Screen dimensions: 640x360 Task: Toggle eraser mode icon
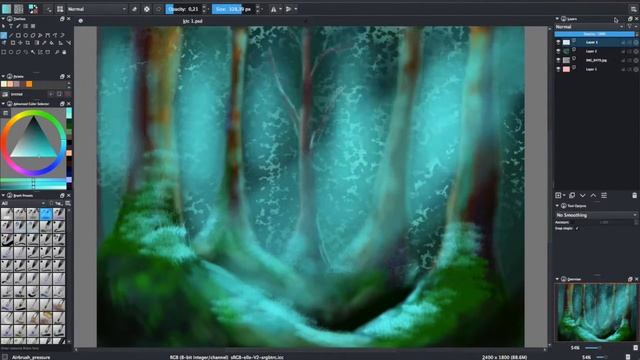click(x=134, y=9)
